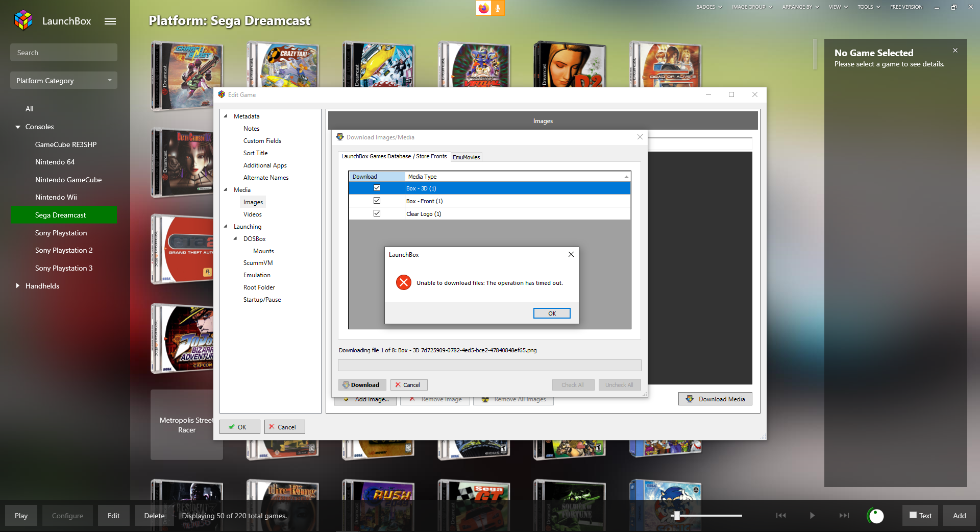The height and width of the screenshot is (532, 980).
Task: Collapse the Metadata tree node
Action: click(226, 116)
